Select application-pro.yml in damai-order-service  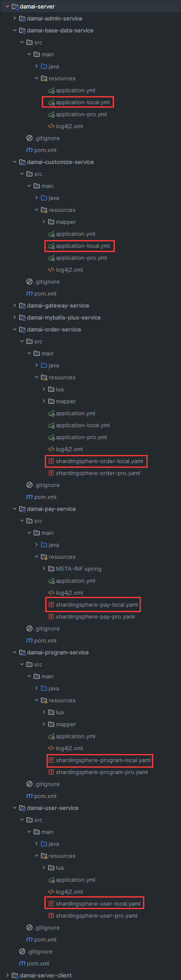[x=82, y=437]
